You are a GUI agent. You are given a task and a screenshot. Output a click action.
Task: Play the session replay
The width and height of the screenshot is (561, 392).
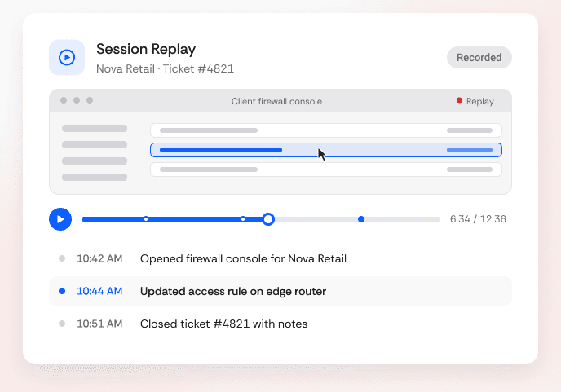point(60,219)
